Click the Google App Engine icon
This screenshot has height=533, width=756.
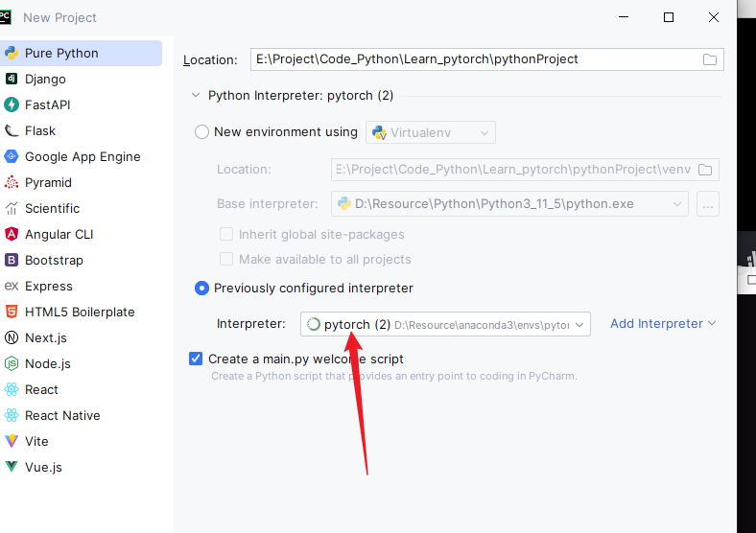coord(12,156)
